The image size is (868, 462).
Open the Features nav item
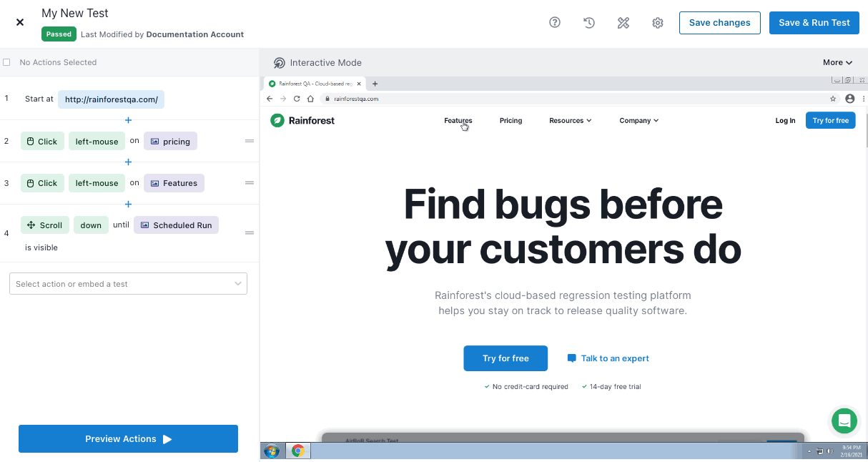click(458, 121)
